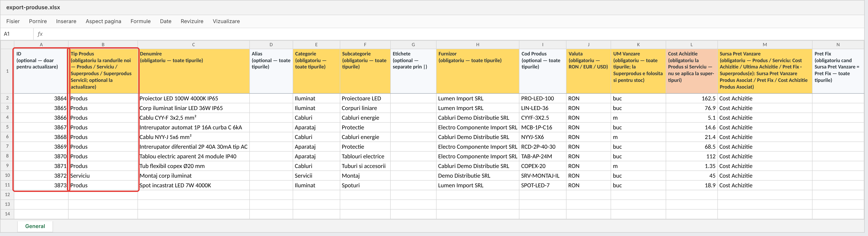
Task: Open the Vizualizare menu
Action: point(226,21)
